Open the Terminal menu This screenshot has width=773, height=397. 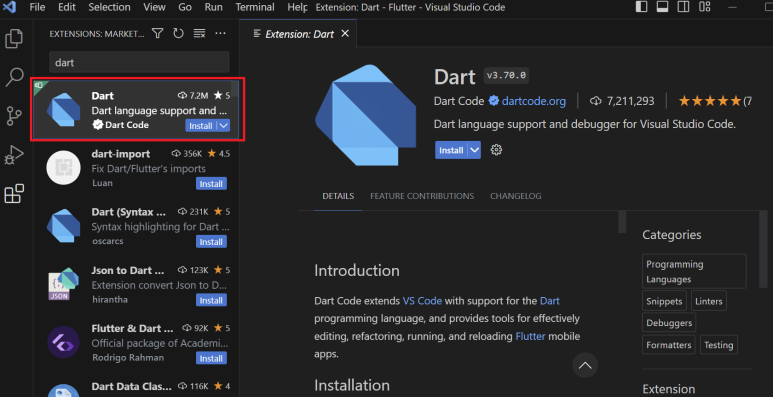(255, 7)
